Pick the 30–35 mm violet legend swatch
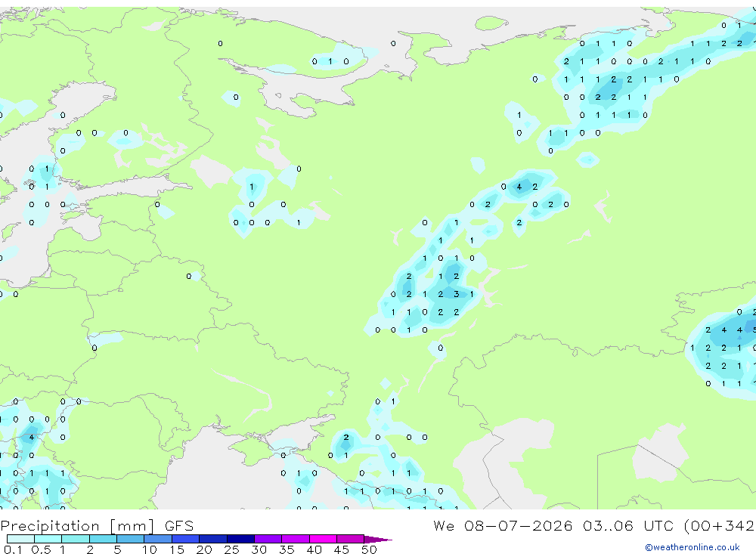Screen dimensions: 756x554 [268, 539]
